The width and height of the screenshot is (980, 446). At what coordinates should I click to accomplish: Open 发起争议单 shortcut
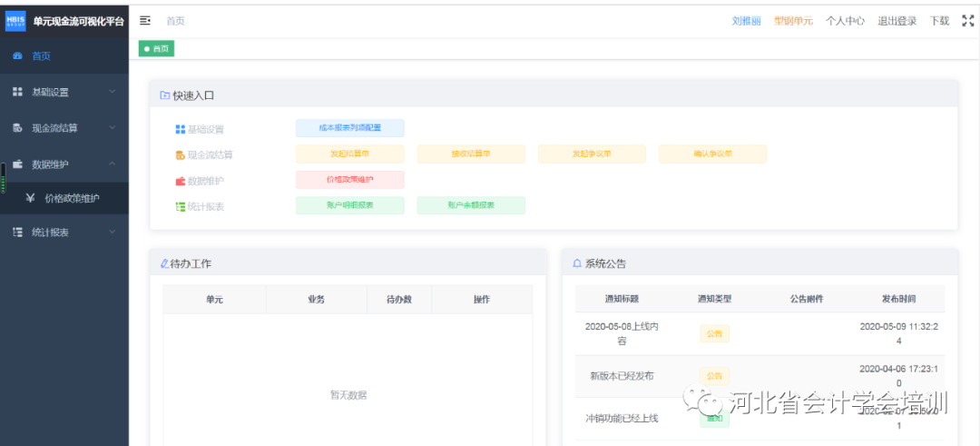[x=592, y=154]
